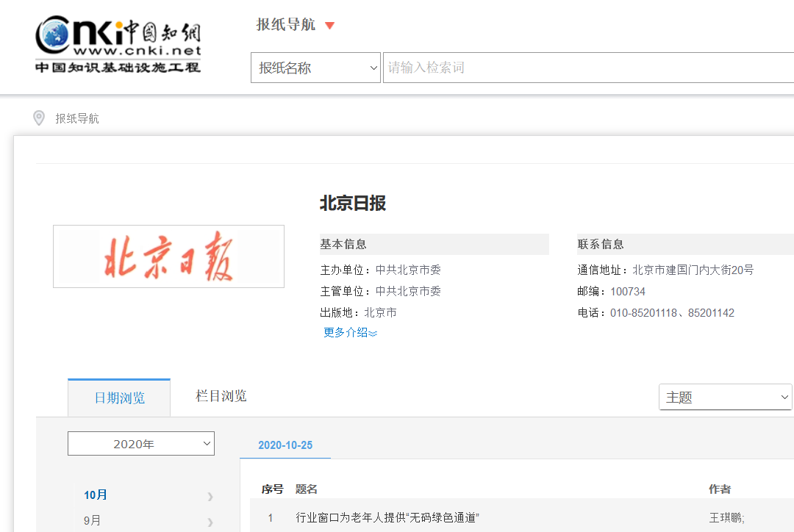
Task: Open the 2020年 year dropdown
Action: click(x=141, y=444)
